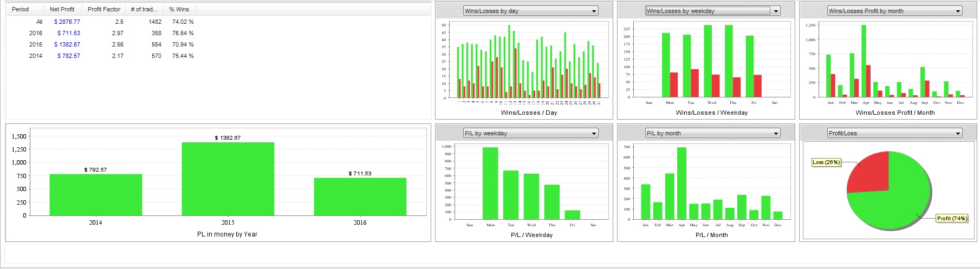Click the 1482 trades count cell
This screenshot has height=269, width=980.
coord(155,22)
